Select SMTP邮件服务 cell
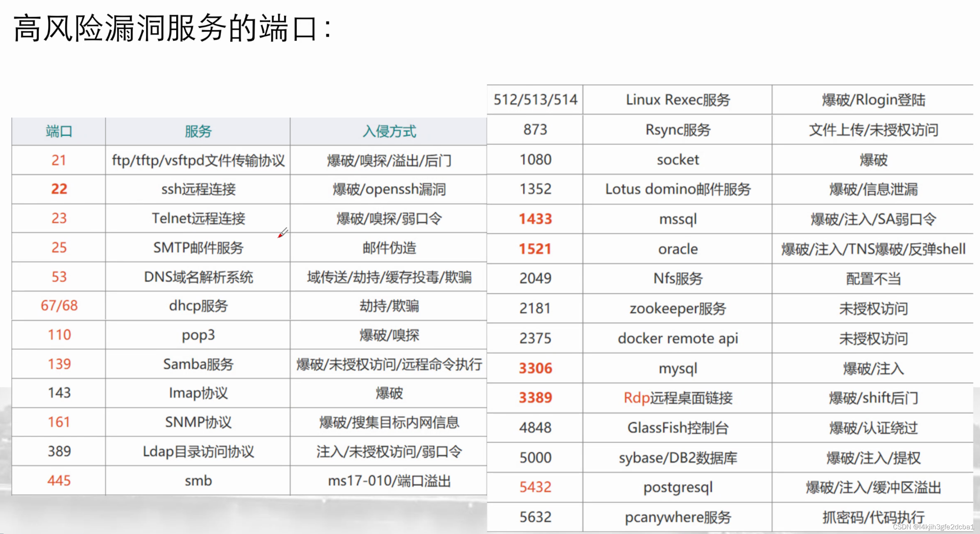This screenshot has width=980, height=534. [198, 248]
